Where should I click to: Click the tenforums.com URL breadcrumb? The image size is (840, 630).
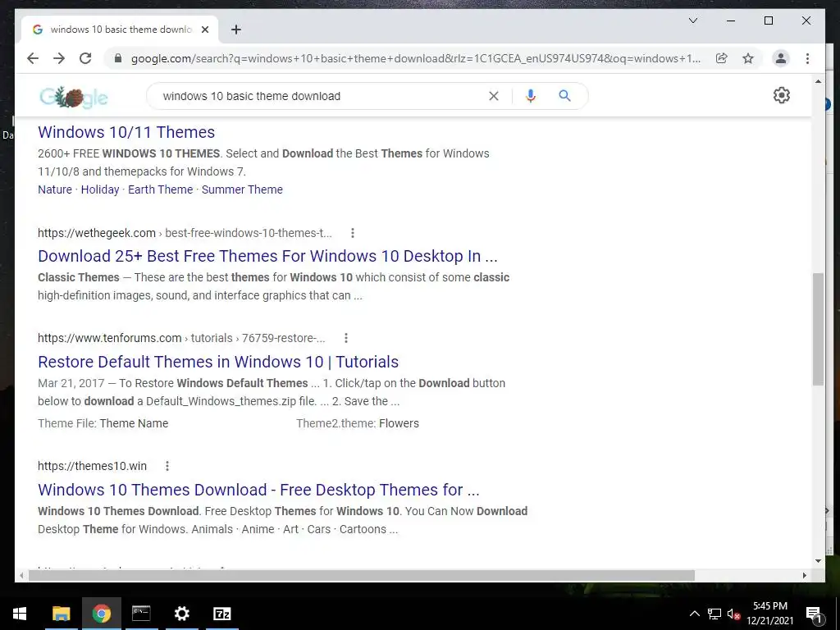pos(181,338)
